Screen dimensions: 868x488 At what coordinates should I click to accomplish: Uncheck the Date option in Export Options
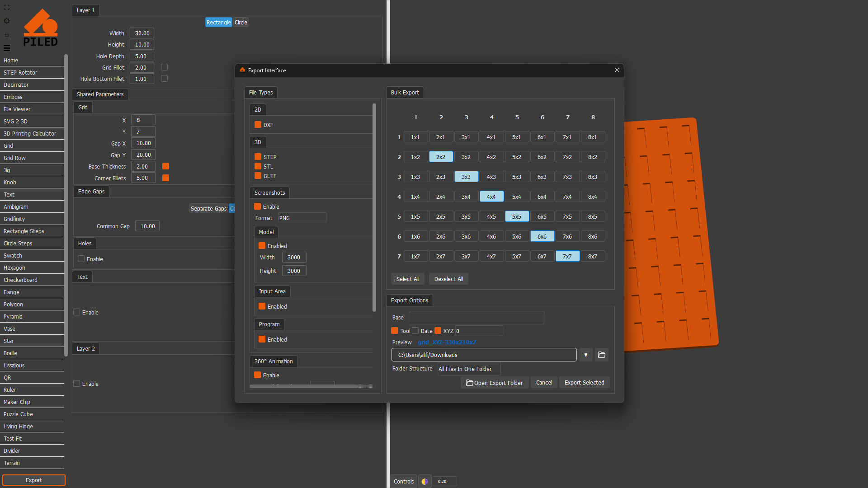tap(415, 331)
